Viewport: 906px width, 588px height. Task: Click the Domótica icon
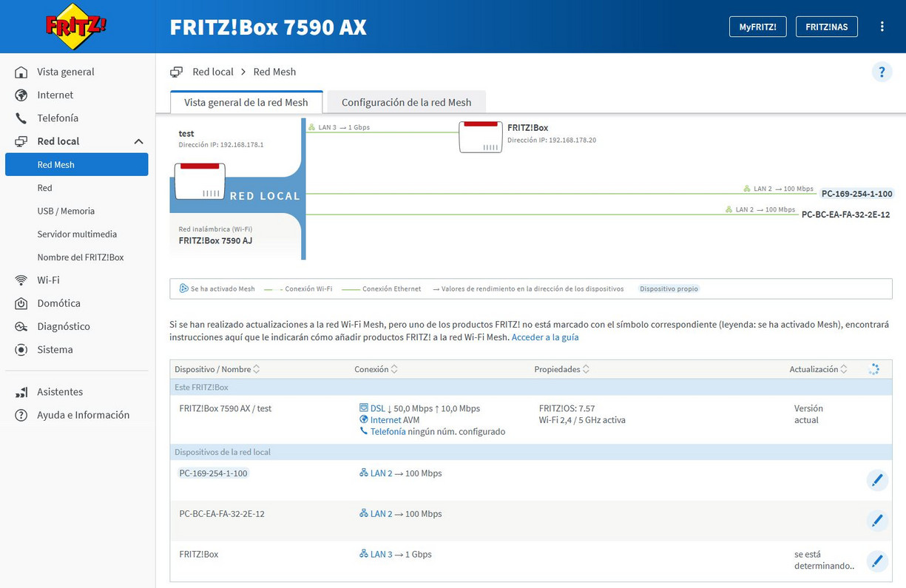coord(21,303)
